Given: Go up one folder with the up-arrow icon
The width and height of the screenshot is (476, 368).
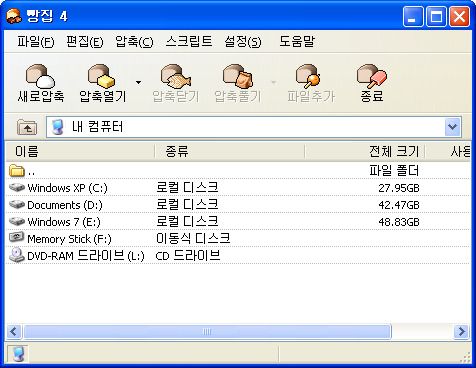Looking at the screenshot, I should (27, 127).
